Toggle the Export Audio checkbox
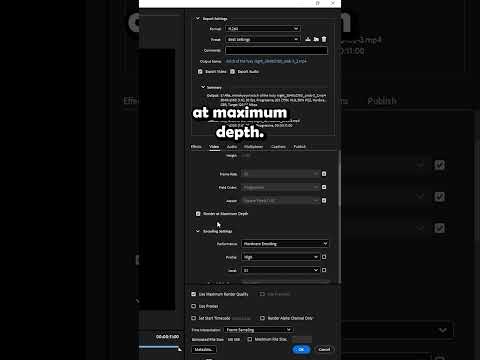This screenshot has width=480, height=360. [233, 72]
